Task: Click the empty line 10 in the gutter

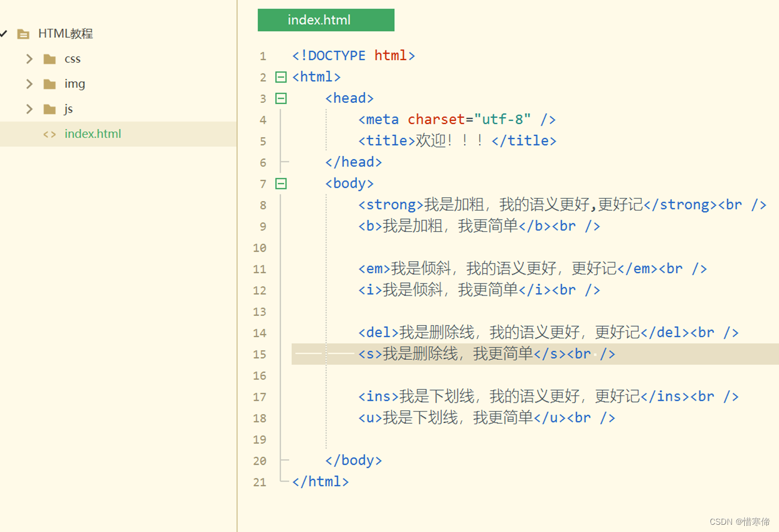Action: pos(259,248)
